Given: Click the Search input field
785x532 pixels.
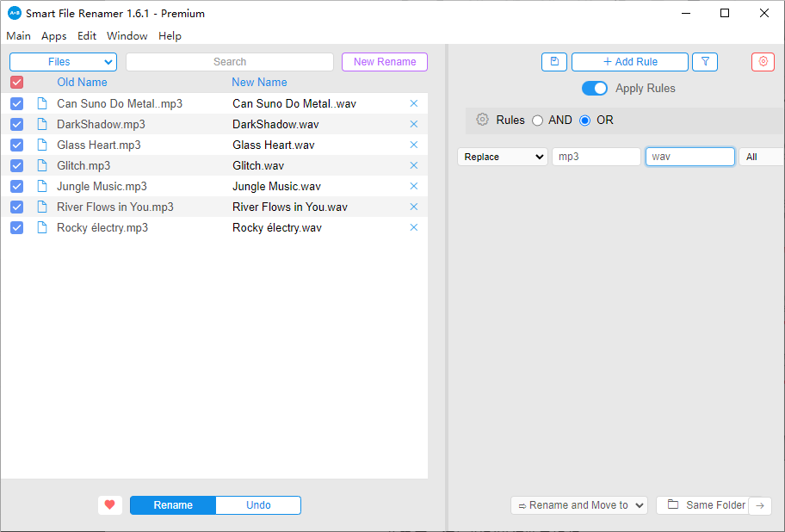Looking at the screenshot, I should point(230,62).
